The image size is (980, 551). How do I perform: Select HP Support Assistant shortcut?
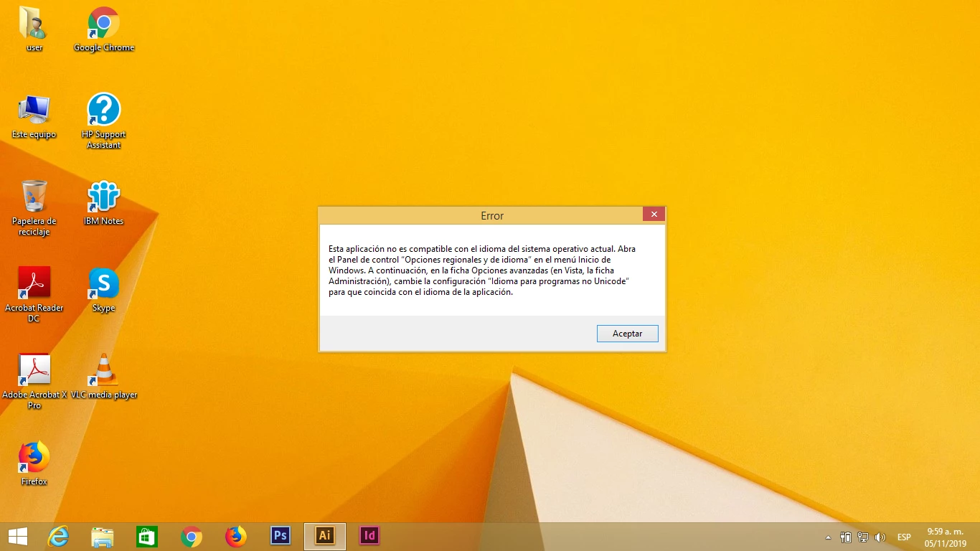[x=104, y=121]
